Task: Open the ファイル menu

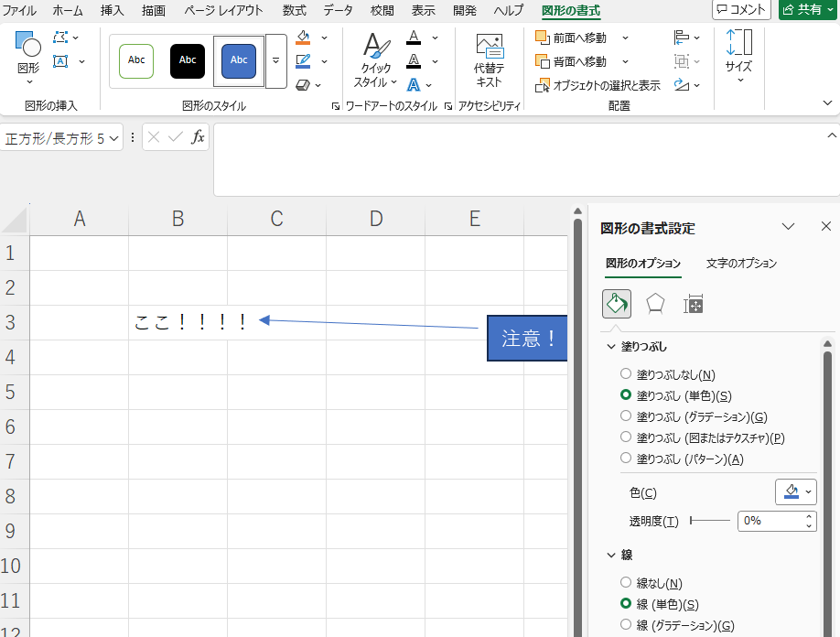Action: 18,10
